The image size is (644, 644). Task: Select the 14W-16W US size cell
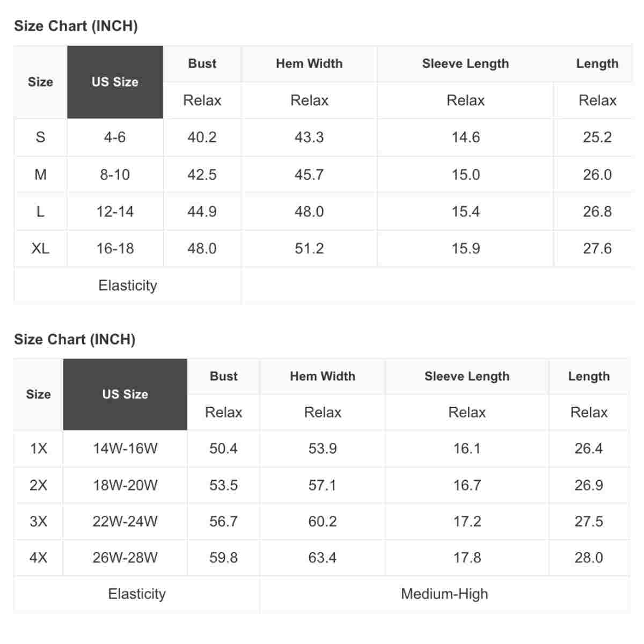(x=125, y=449)
